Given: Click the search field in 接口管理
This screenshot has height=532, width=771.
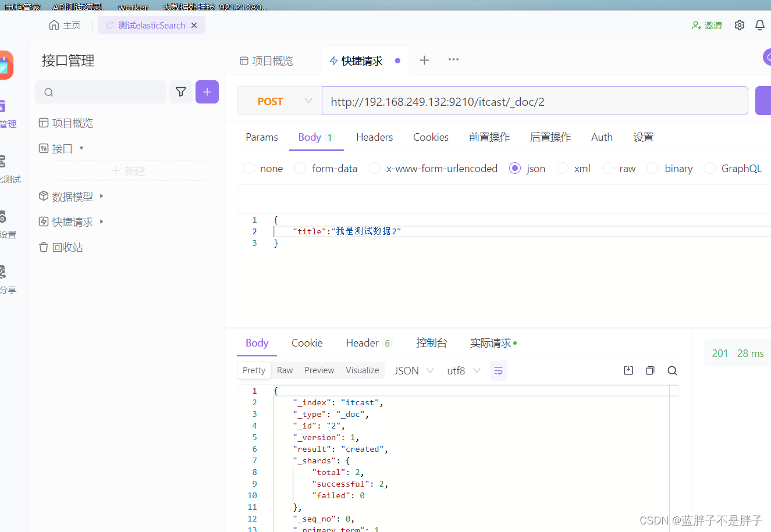Looking at the screenshot, I should click(x=101, y=92).
